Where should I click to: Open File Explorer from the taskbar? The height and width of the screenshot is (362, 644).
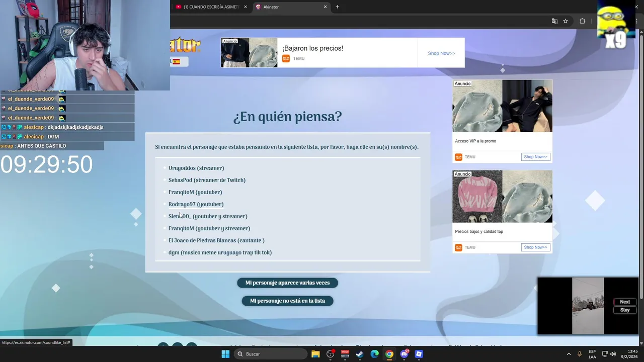tap(315, 354)
